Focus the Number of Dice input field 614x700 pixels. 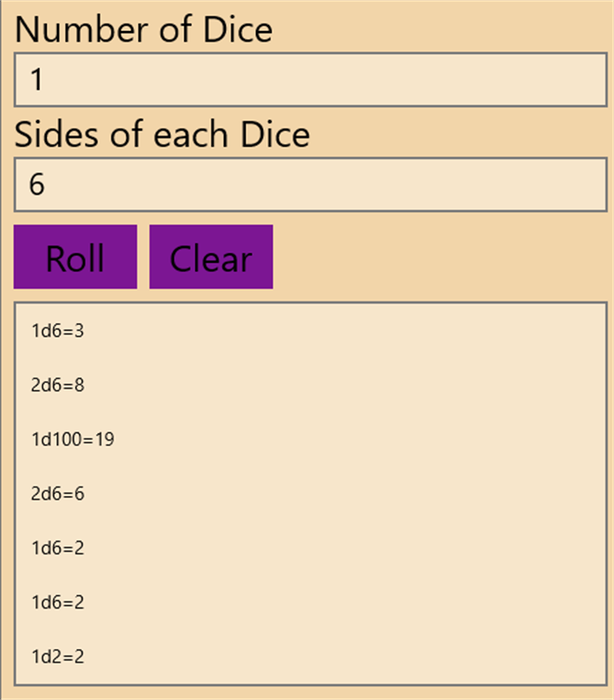[x=310, y=80]
